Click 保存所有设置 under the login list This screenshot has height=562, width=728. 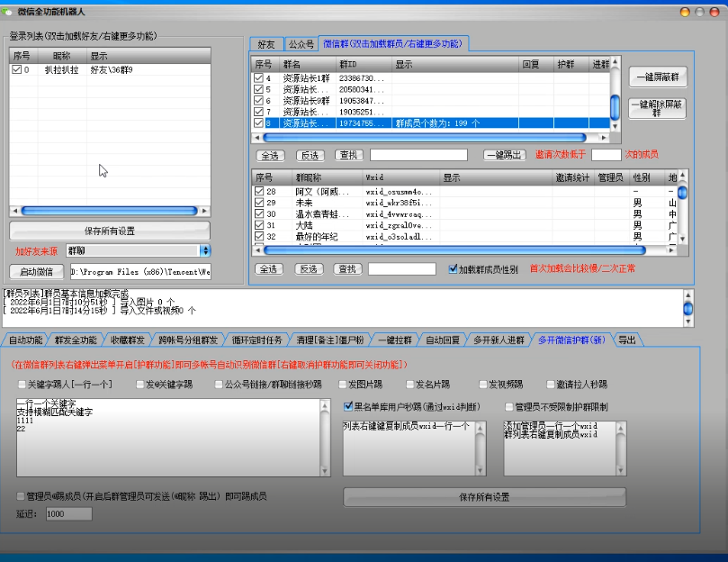(x=109, y=231)
